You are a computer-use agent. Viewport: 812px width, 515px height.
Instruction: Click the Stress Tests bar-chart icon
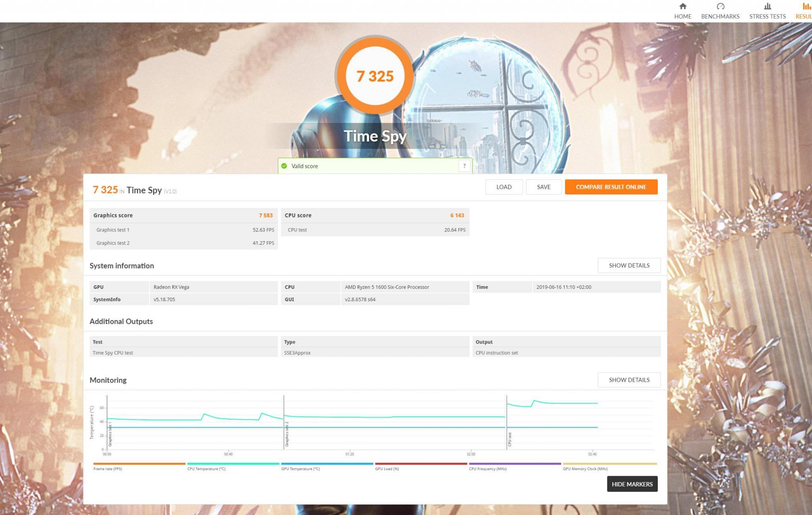[x=767, y=6]
